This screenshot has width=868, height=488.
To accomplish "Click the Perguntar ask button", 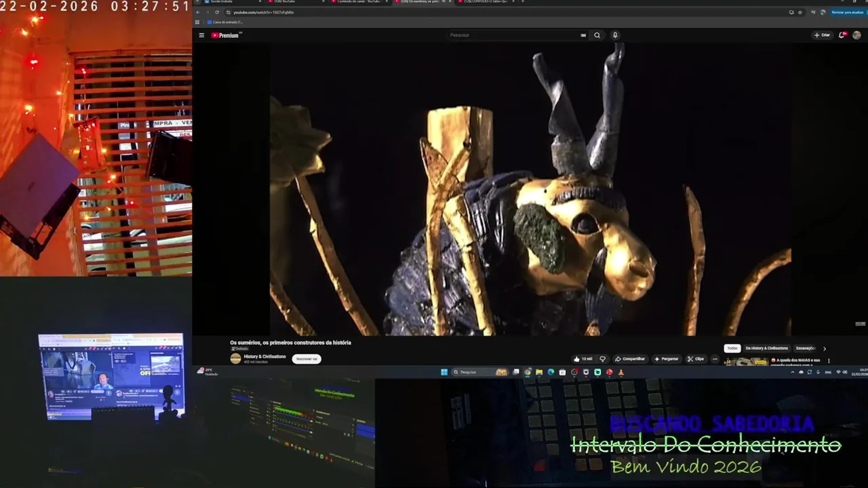I will coord(667,359).
